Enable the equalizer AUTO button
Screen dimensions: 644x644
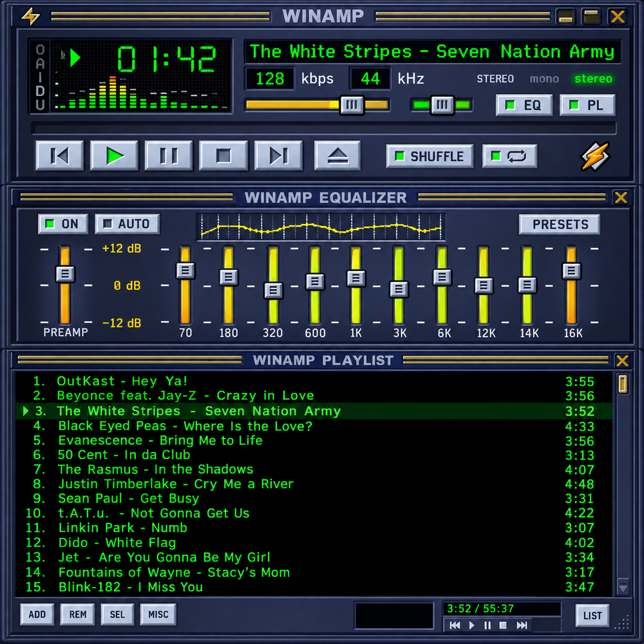pyautogui.click(x=128, y=224)
